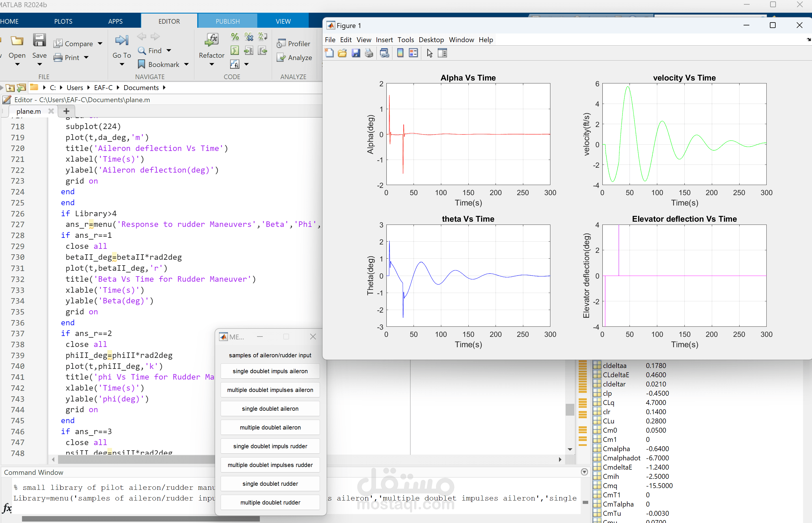Click the Find magnifier button
812x523 pixels.
coord(150,51)
